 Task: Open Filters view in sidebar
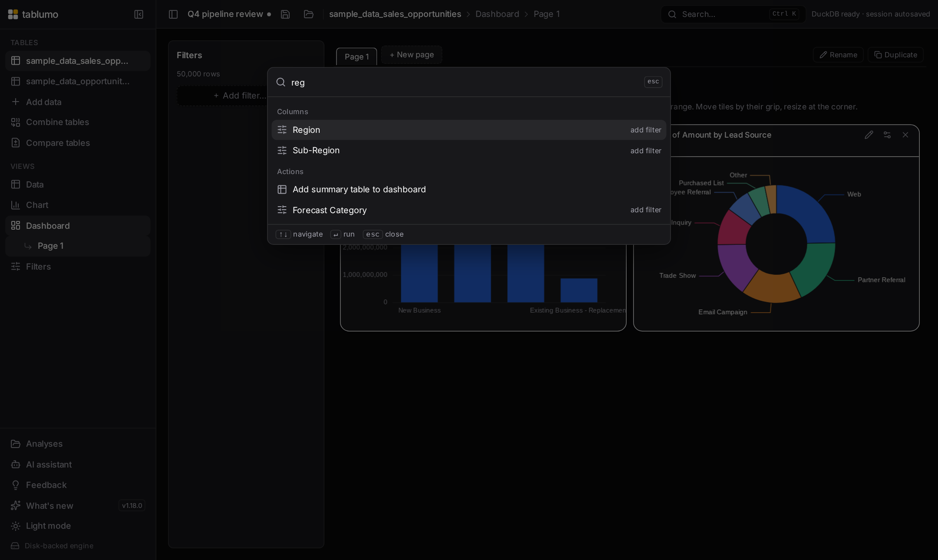pos(78,267)
